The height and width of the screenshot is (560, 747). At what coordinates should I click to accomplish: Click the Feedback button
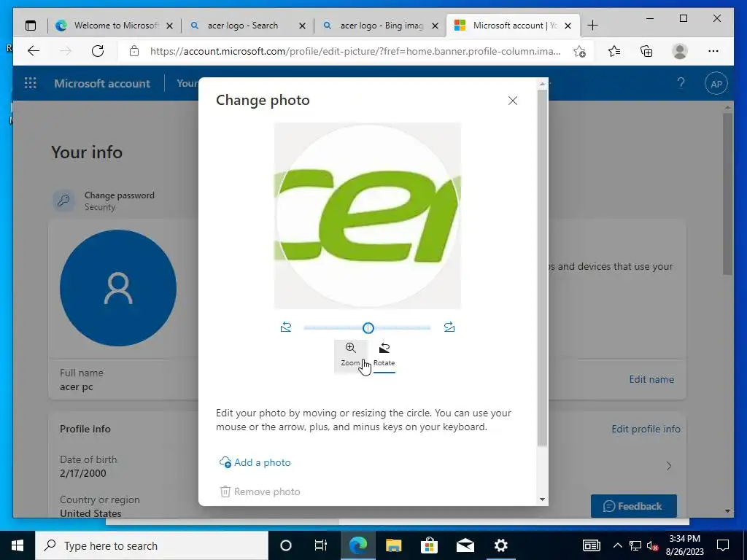(634, 506)
